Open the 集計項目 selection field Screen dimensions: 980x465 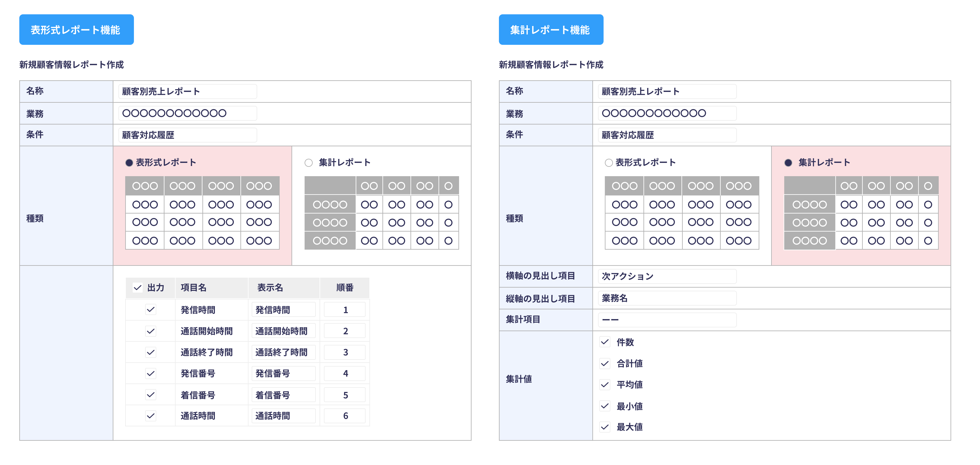click(667, 320)
